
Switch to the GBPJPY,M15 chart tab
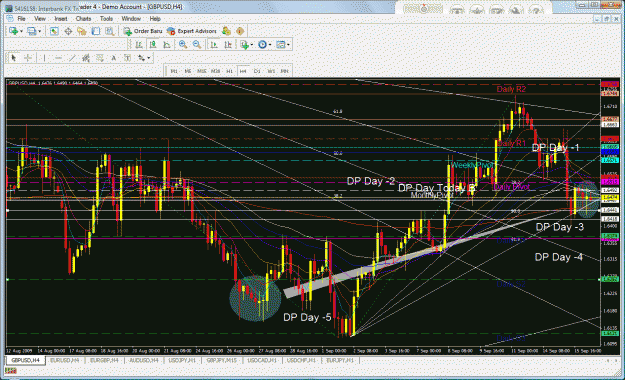pyautogui.click(x=222, y=360)
